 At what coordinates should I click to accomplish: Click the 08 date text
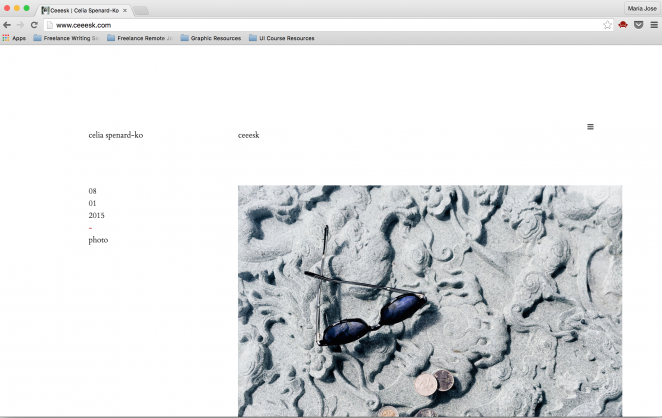(92, 191)
